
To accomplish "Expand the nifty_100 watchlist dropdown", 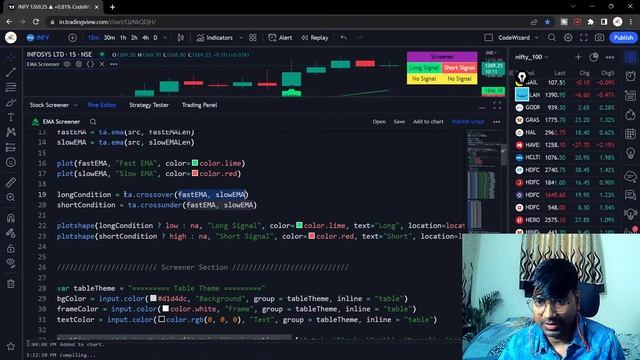I will pyautogui.click(x=531, y=57).
